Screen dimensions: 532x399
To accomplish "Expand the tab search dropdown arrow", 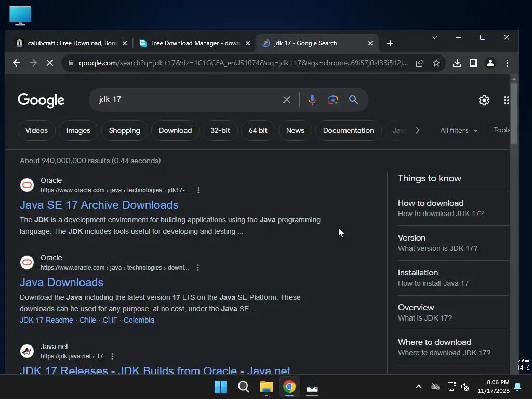I will click(x=435, y=37).
